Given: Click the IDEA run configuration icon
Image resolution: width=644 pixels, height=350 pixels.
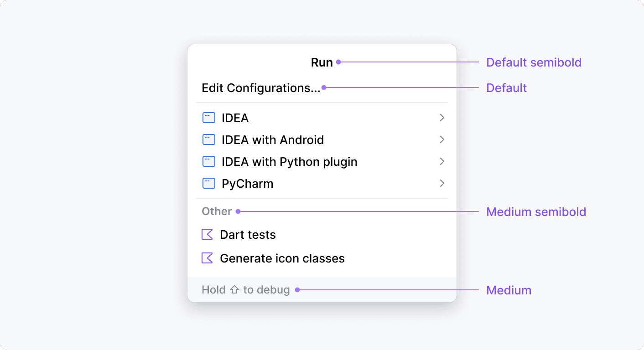Looking at the screenshot, I should coord(208,118).
